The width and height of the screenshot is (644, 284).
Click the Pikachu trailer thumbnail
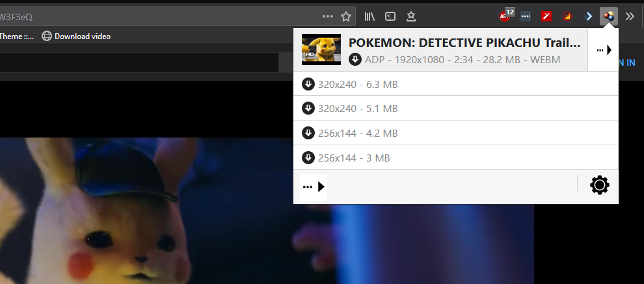click(321, 50)
